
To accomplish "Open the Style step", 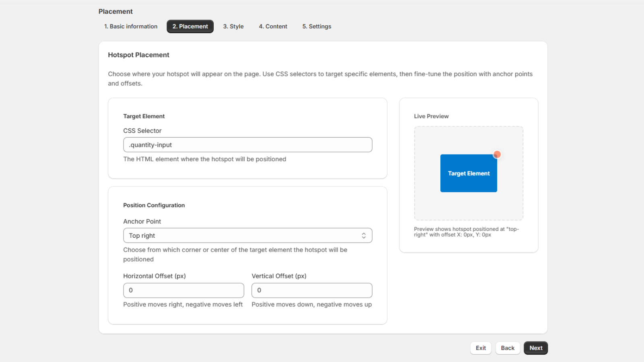I will pyautogui.click(x=233, y=26).
